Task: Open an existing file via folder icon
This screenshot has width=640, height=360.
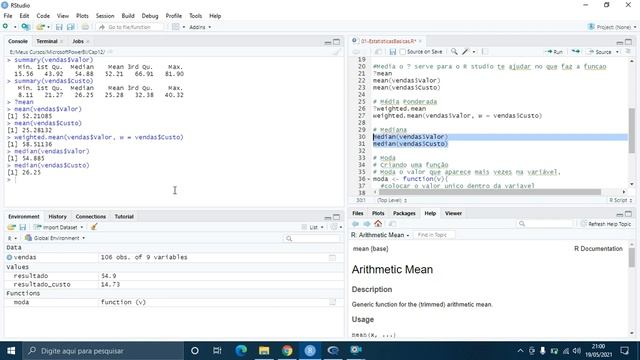Action: point(40,27)
